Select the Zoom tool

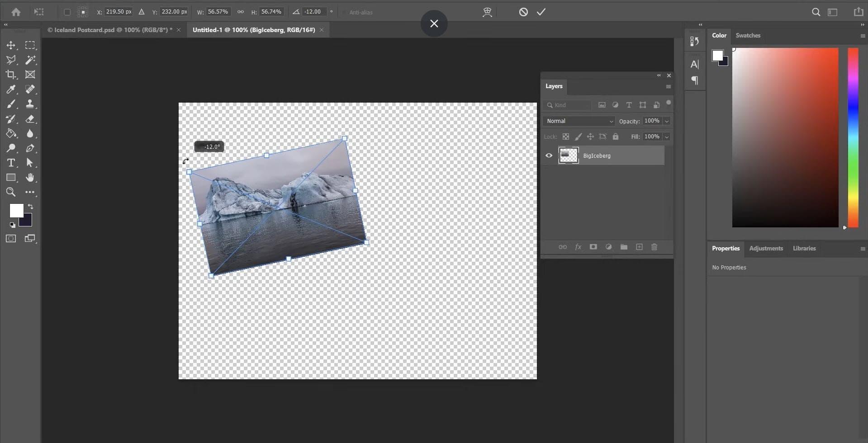coord(11,192)
